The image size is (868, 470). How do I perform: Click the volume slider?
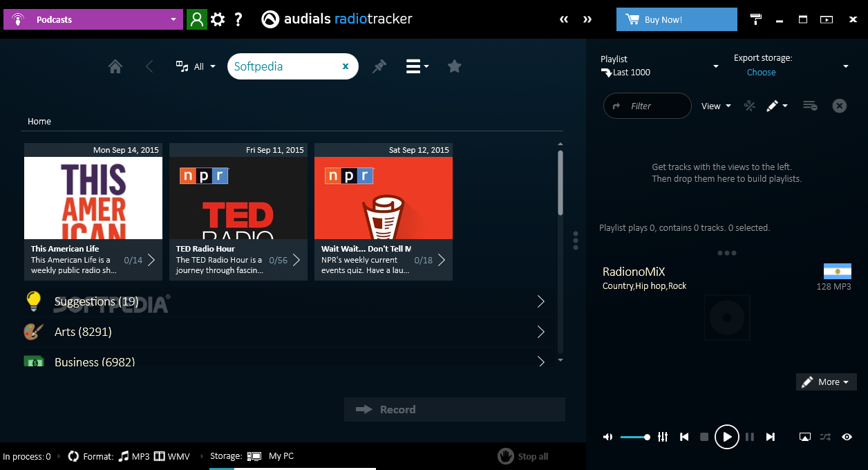pos(634,437)
